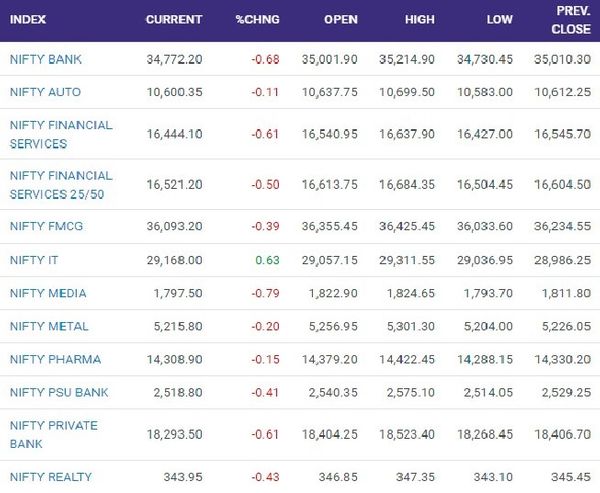The width and height of the screenshot is (600, 493).
Task: Click the HIGH column header
Action: [x=420, y=20]
